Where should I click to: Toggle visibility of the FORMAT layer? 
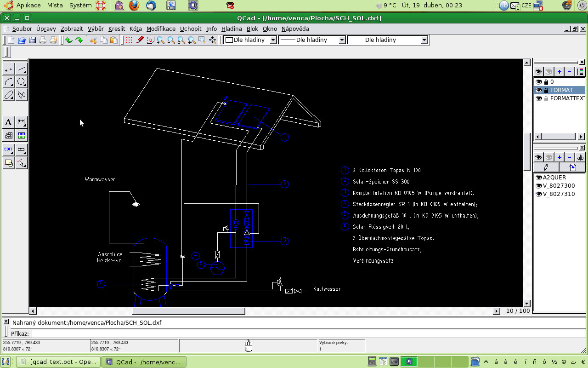pyautogui.click(x=539, y=90)
